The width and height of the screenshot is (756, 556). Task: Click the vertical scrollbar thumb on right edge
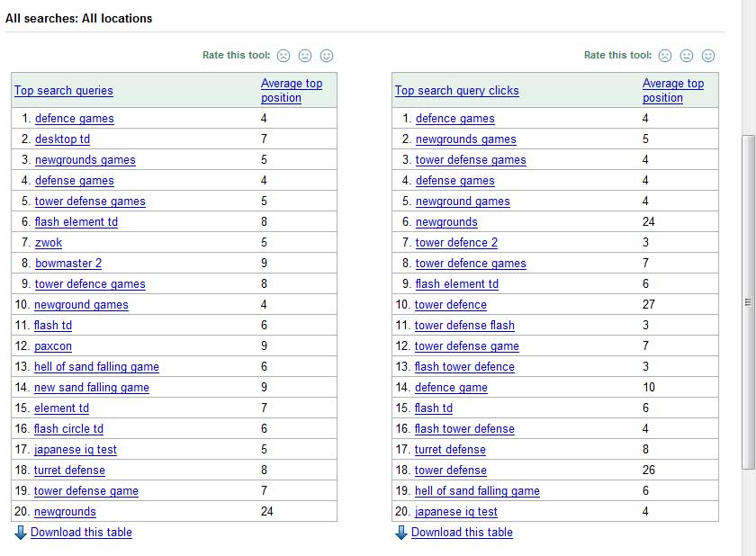point(748,301)
